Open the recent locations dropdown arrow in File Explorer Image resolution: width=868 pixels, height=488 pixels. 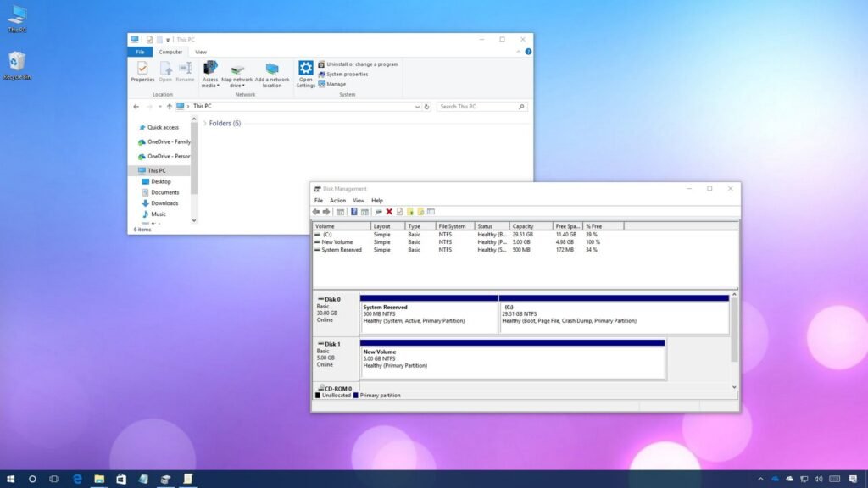click(160, 106)
